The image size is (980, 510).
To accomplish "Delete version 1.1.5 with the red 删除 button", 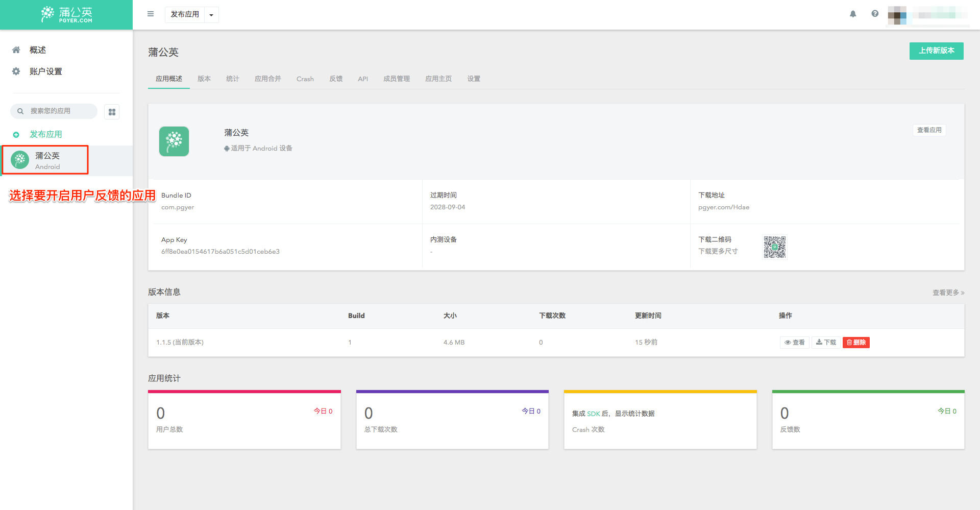I will click(x=856, y=343).
